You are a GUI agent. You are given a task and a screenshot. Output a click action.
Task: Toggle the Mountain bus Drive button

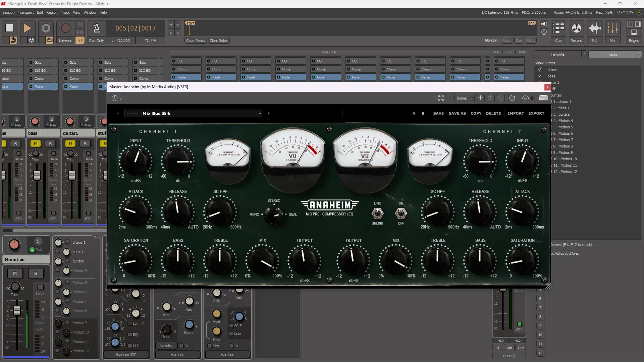[40, 287]
